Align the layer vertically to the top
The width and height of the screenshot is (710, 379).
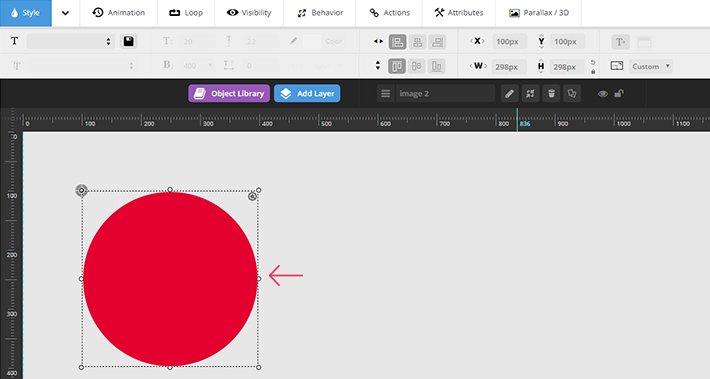pyautogui.click(x=397, y=66)
